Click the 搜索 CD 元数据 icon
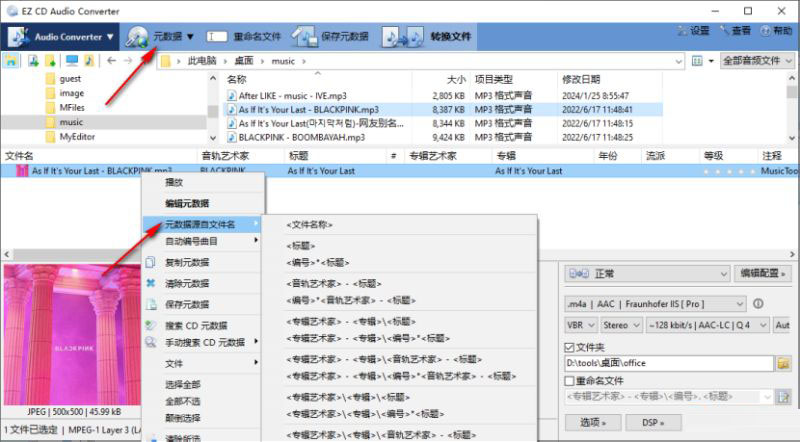Image resolution: width=800 pixels, height=442 pixels. click(x=151, y=325)
